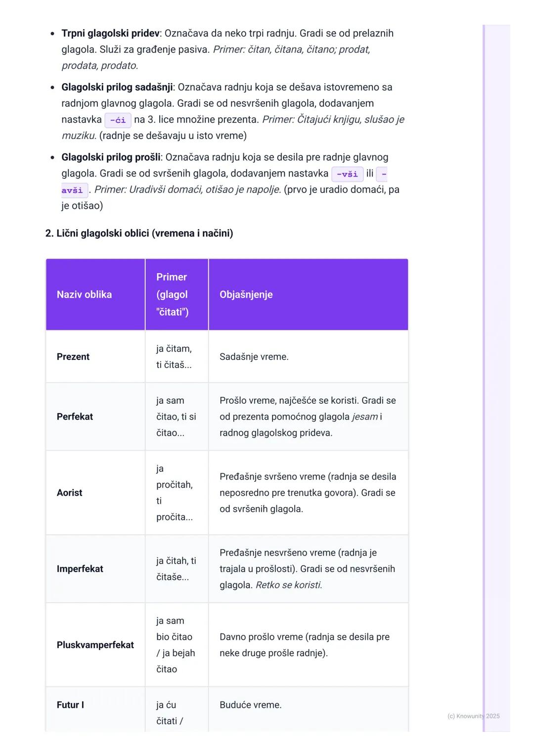This screenshot has width=534, height=756.
Task: Click the "Objašnjenje" table header
Action: (246, 294)
